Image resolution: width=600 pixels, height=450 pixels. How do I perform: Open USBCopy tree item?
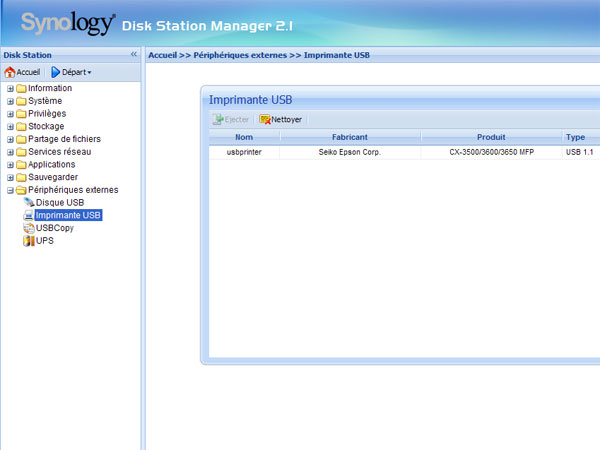(x=55, y=228)
